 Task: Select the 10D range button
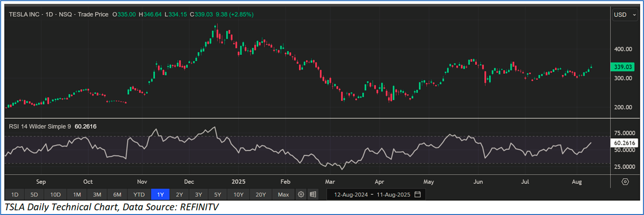click(x=55, y=195)
